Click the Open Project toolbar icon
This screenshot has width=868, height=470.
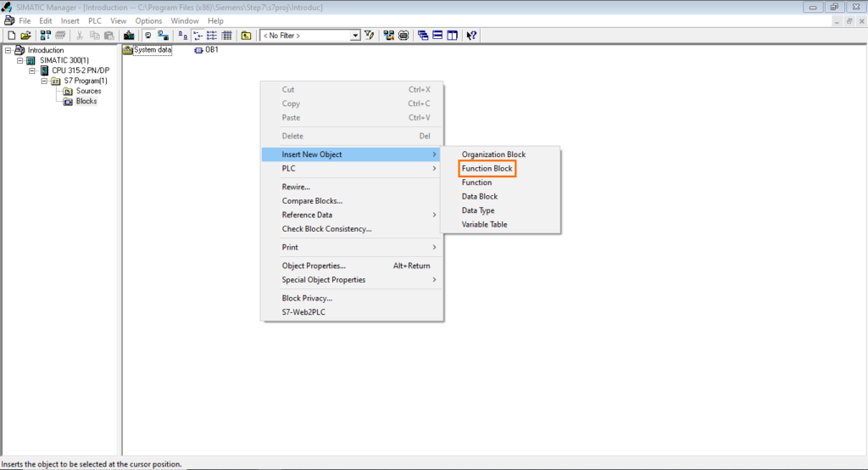pyautogui.click(x=26, y=36)
